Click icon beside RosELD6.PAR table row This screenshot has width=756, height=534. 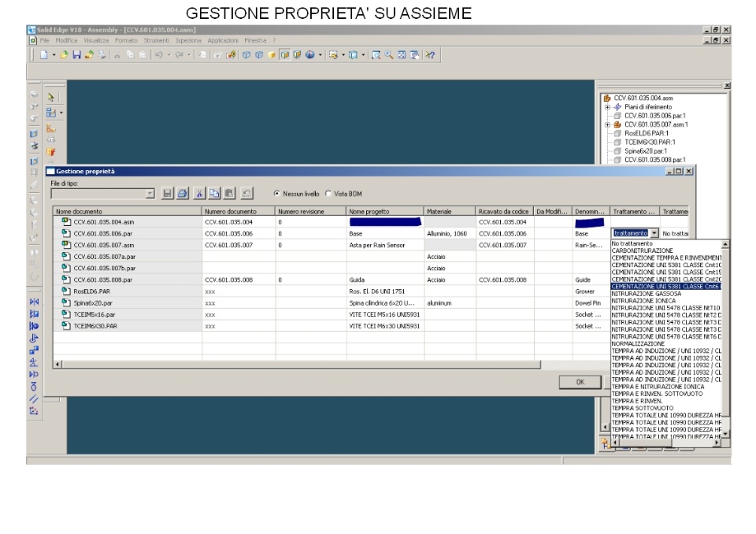pyautogui.click(x=66, y=291)
